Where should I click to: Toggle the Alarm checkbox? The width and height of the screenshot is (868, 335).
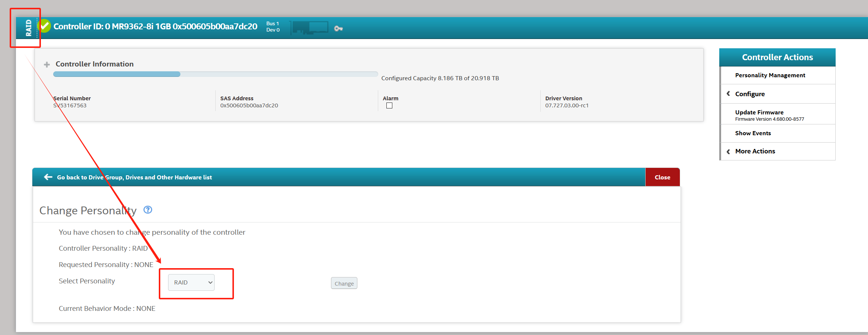389,105
